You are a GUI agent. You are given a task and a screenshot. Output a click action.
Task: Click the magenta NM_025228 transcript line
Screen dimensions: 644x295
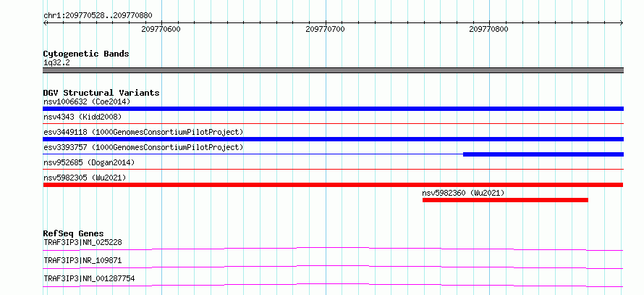333,249
